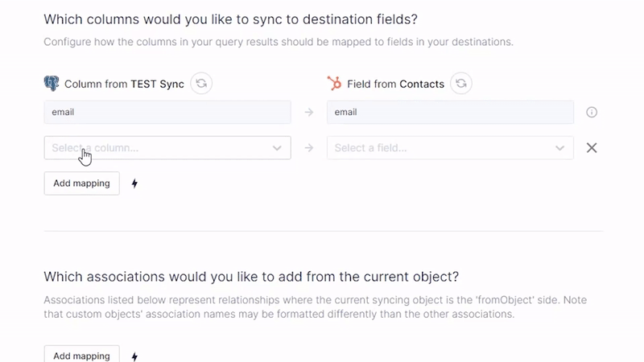Click arrow between the empty mapping dropdowns
The image size is (644, 362).
click(309, 148)
